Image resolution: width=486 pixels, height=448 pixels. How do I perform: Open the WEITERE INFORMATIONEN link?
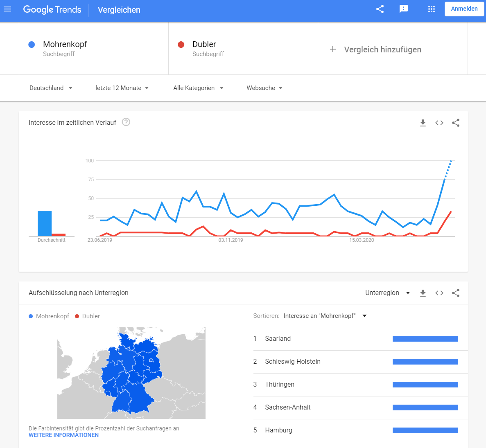tap(63, 435)
